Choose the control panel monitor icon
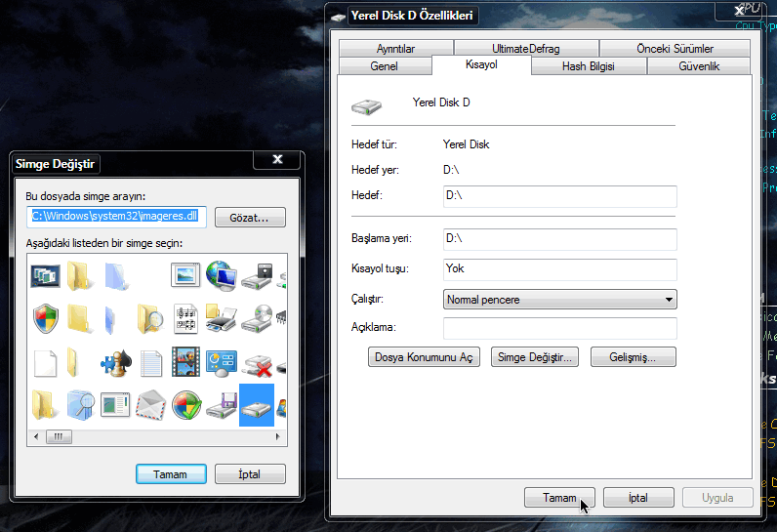This screenshot has height=532, width=777. point(221,362)
